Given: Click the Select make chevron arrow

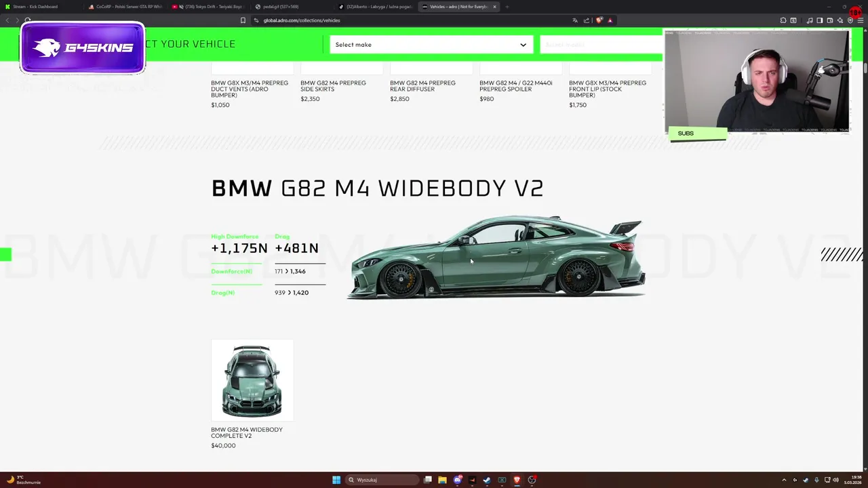Looking at the screenshot, I should [x=523, y=45].
